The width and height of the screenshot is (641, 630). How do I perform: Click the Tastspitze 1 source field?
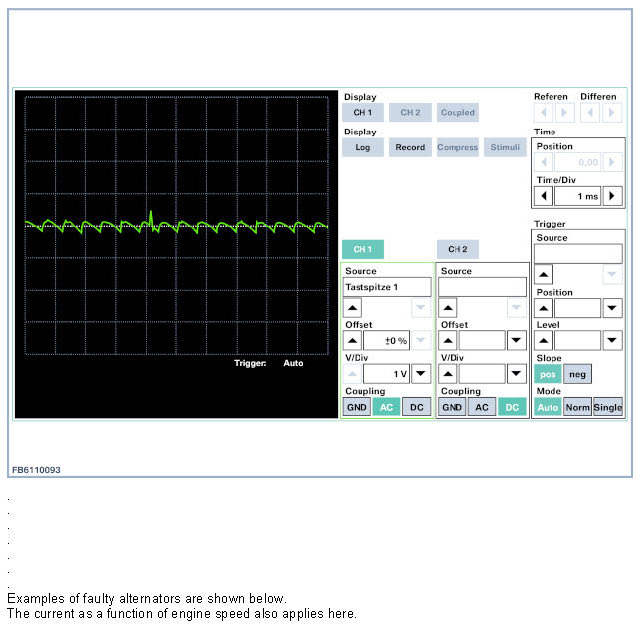click(x=387, y=287)
